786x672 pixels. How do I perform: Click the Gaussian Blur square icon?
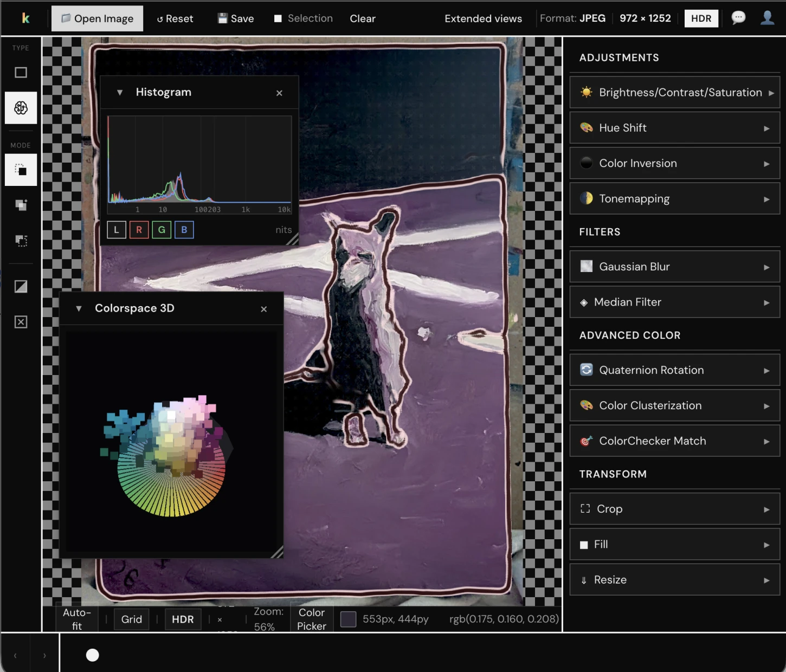tap(587, 266)
